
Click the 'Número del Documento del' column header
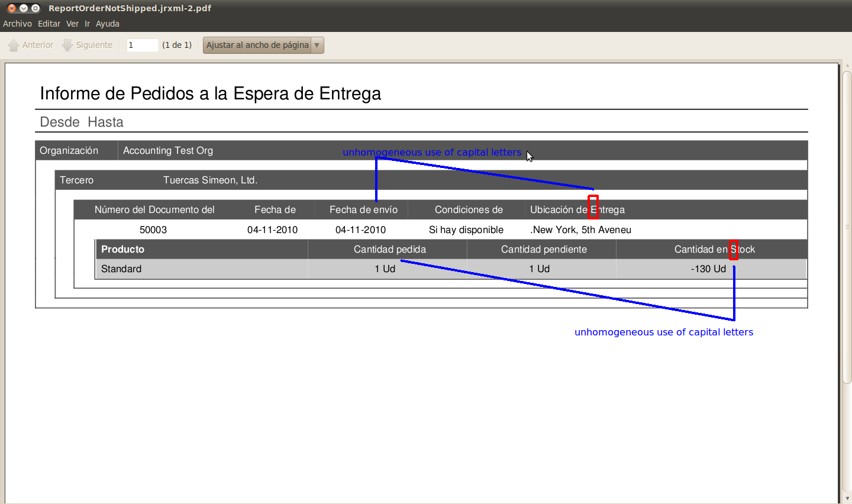(x=154, y=209)
